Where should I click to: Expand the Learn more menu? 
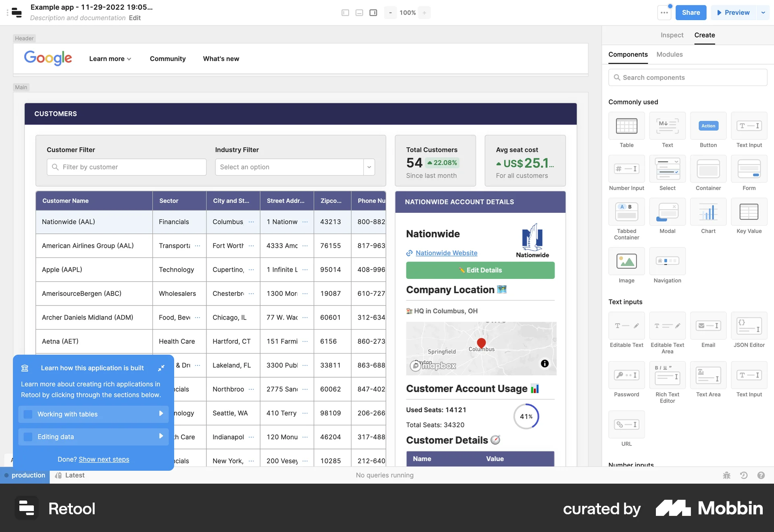(x=110, y=58)
